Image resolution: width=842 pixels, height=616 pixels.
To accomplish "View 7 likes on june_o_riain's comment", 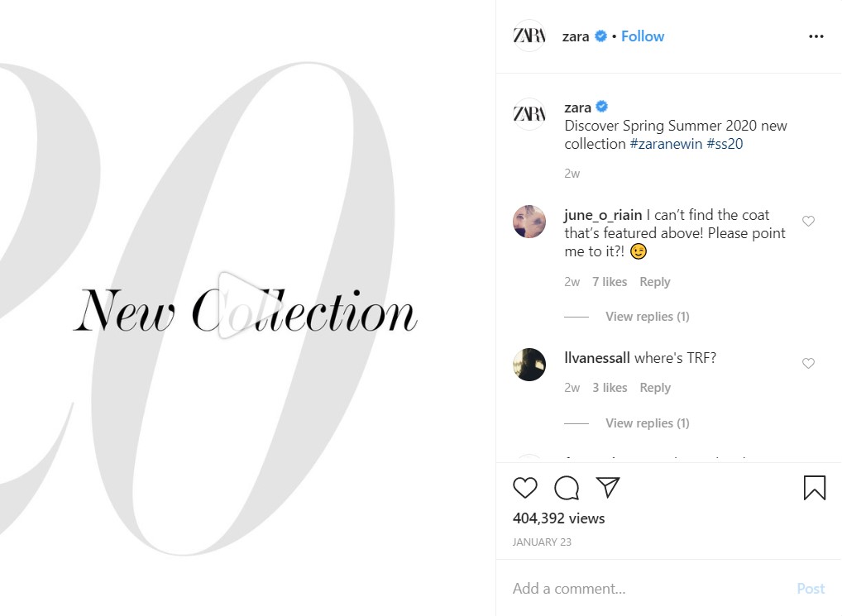I will 610,282.
